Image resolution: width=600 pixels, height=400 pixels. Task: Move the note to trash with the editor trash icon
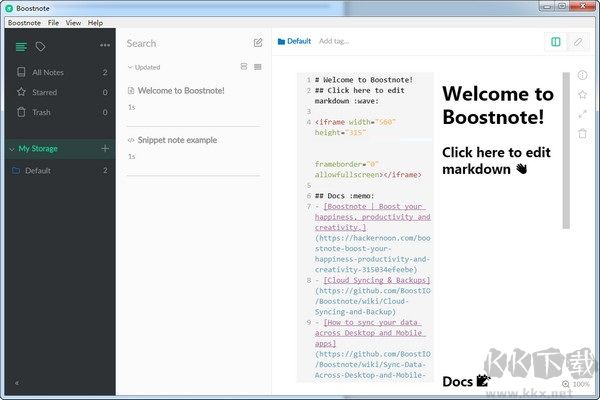(x=583, y=133)
